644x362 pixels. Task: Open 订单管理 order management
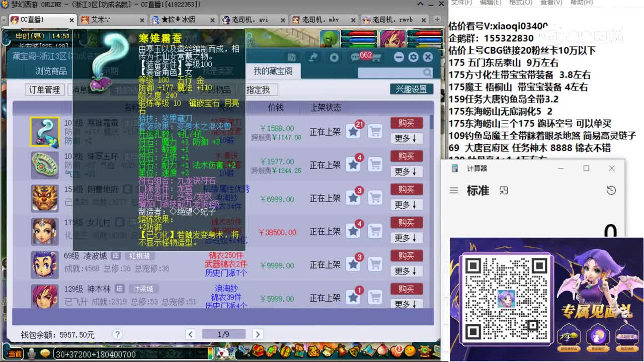(x=44, y=90)
